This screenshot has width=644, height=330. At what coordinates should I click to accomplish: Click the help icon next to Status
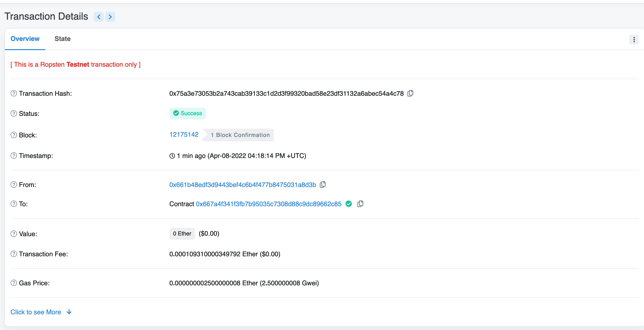[x=14, y=114]
